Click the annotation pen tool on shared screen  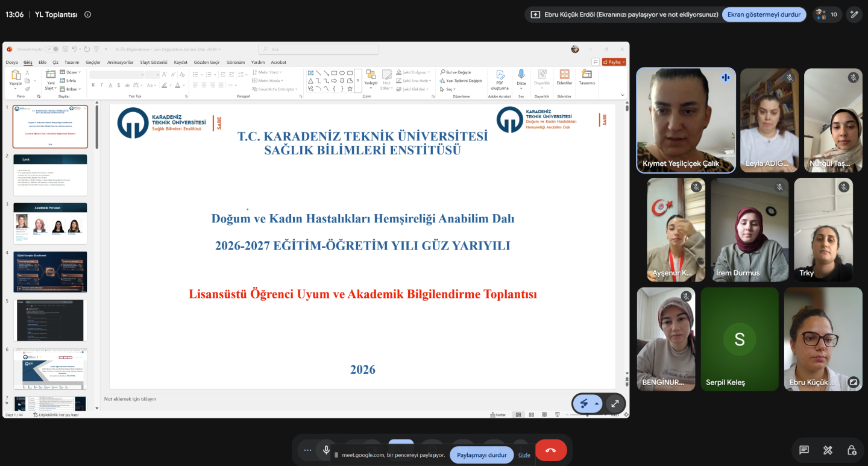(x=583, y=404)
